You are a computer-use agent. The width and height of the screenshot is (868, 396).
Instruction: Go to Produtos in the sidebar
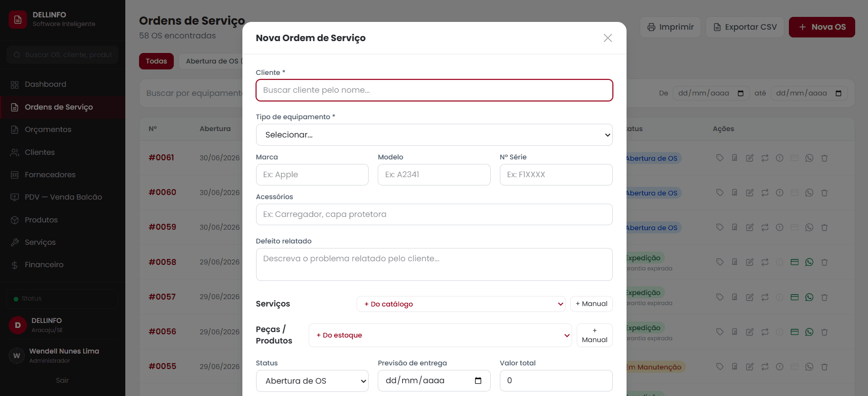(x=63, y=220)
